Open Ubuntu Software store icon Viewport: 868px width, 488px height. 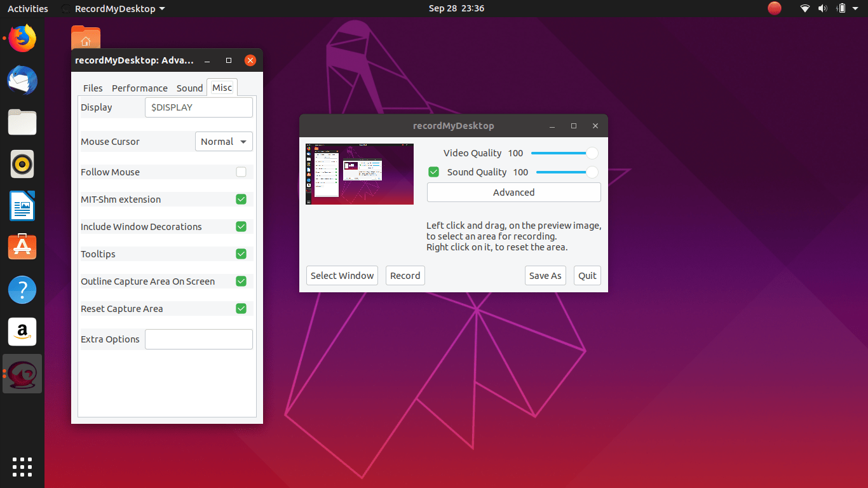point(22,247)
